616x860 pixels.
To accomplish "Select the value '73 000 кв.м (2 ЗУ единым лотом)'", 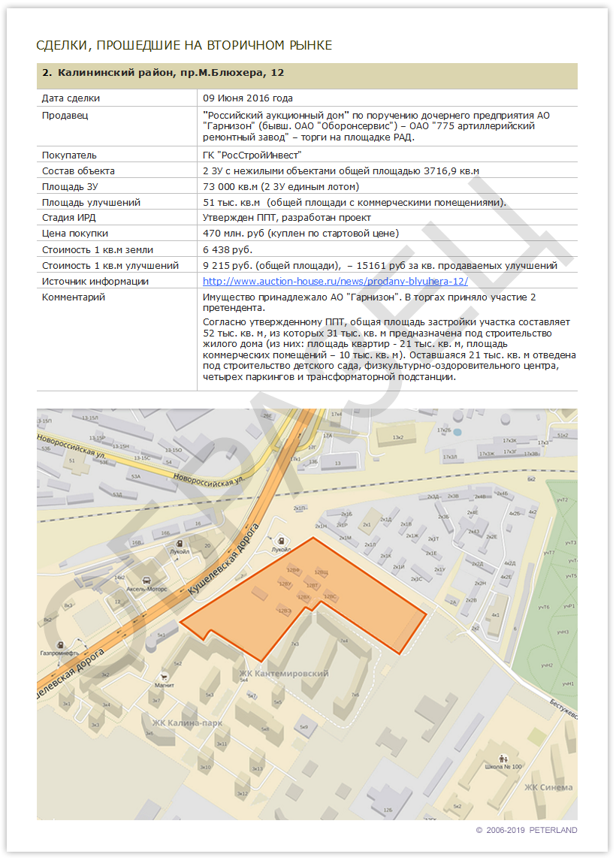I will pos(281,187).
